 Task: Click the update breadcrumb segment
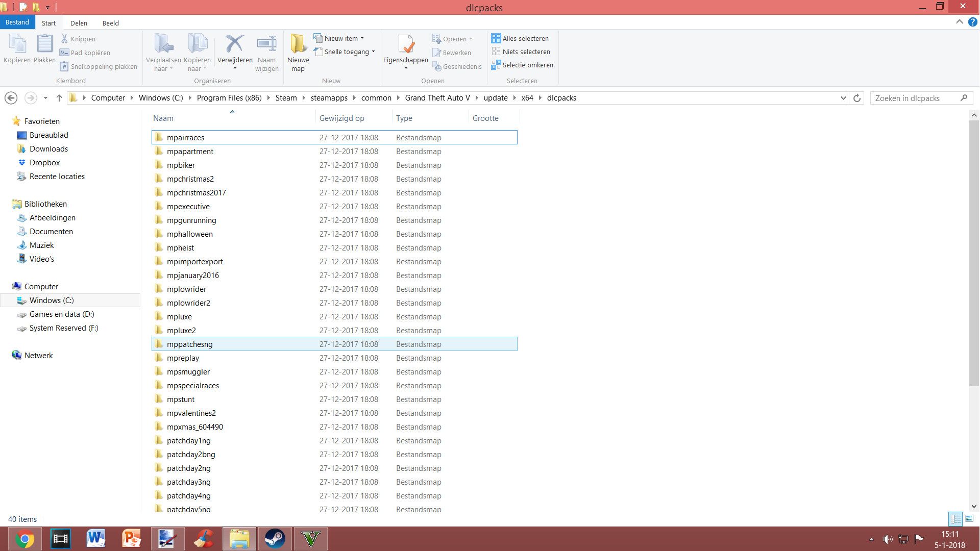click(496, 98)
